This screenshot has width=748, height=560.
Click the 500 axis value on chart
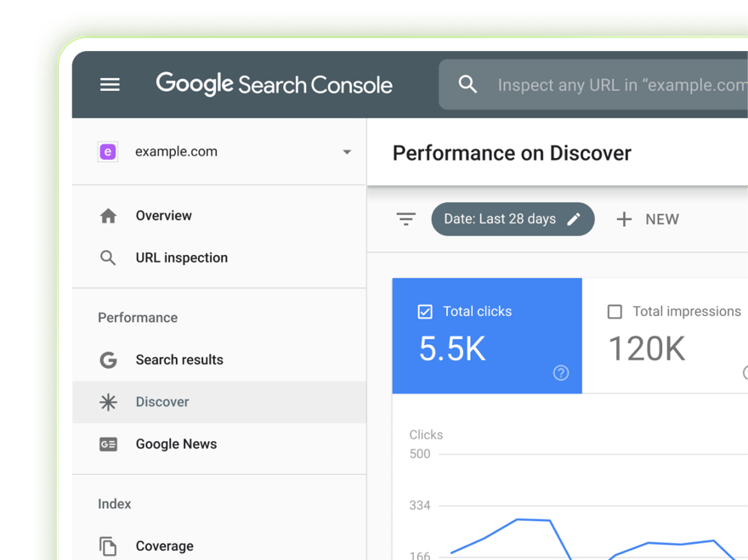tap(420, 454)
